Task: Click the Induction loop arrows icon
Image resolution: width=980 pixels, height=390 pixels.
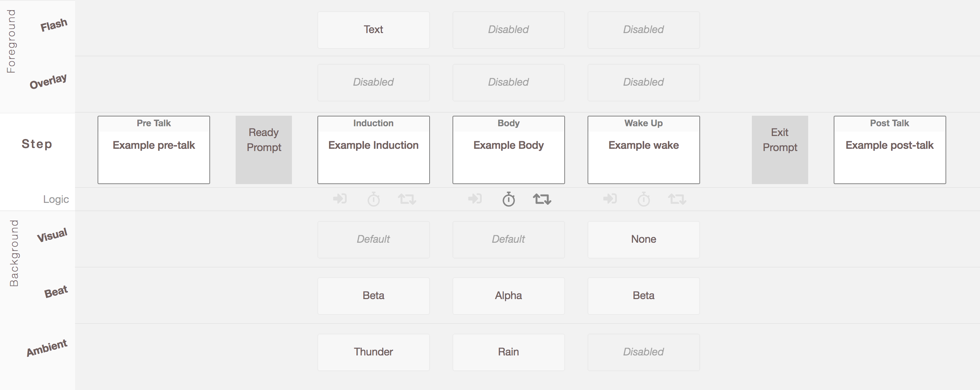Action: (x=407, y=199)
